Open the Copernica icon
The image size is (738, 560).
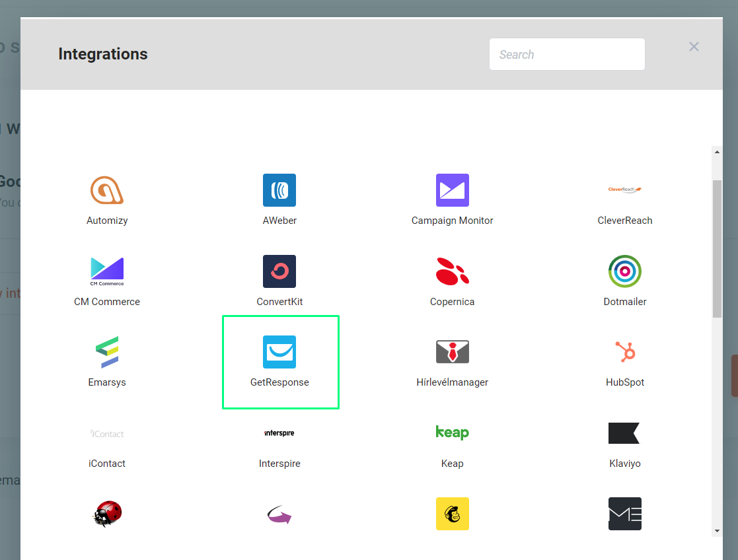[x=453, y=271]
